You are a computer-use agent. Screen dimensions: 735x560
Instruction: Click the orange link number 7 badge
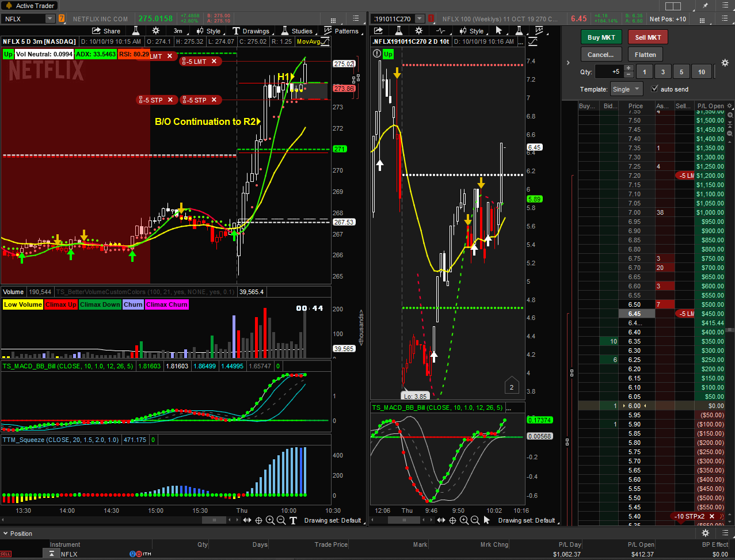[x=62, y=19]
